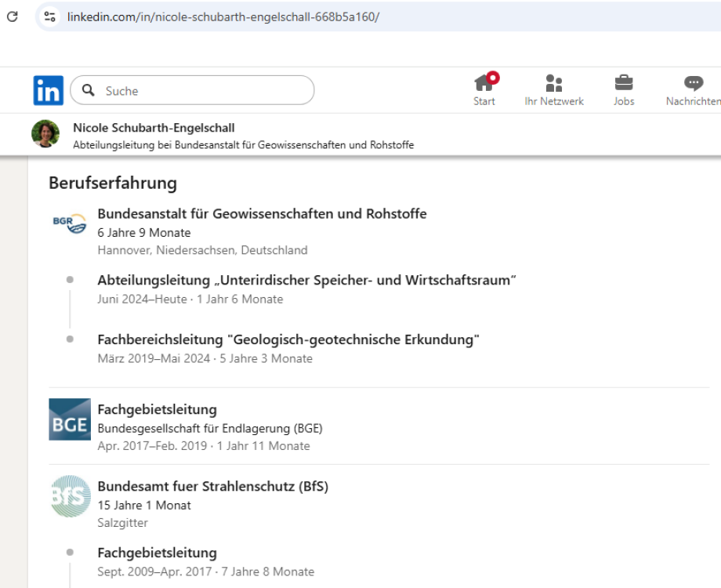Click the LinkedIn logo

pyautogui.click(x=48, y=89)
